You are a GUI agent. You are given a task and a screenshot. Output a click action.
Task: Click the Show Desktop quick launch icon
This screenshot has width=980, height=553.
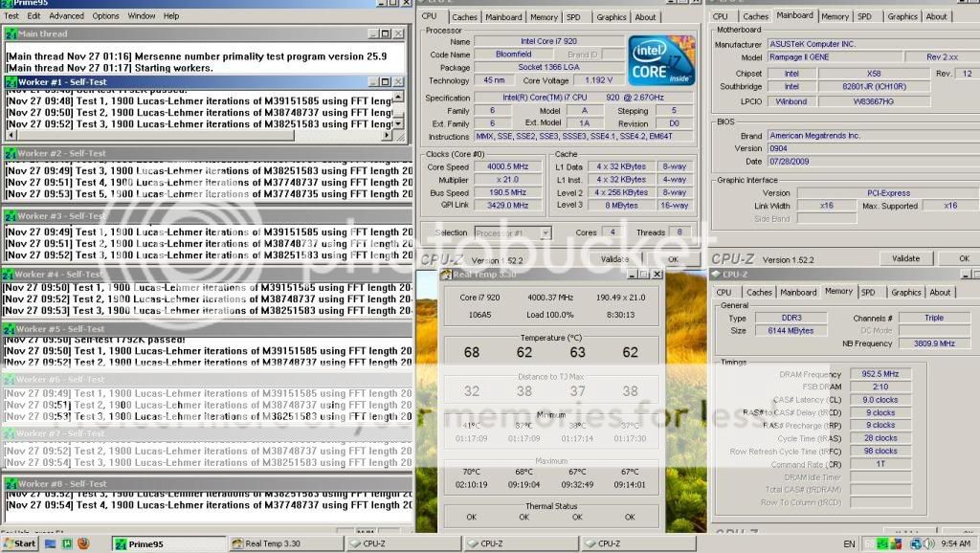coord(51,543)
